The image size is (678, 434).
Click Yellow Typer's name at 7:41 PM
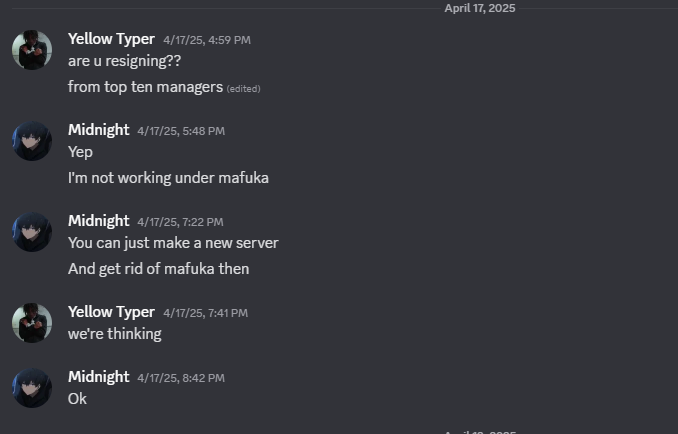point(111,312)
